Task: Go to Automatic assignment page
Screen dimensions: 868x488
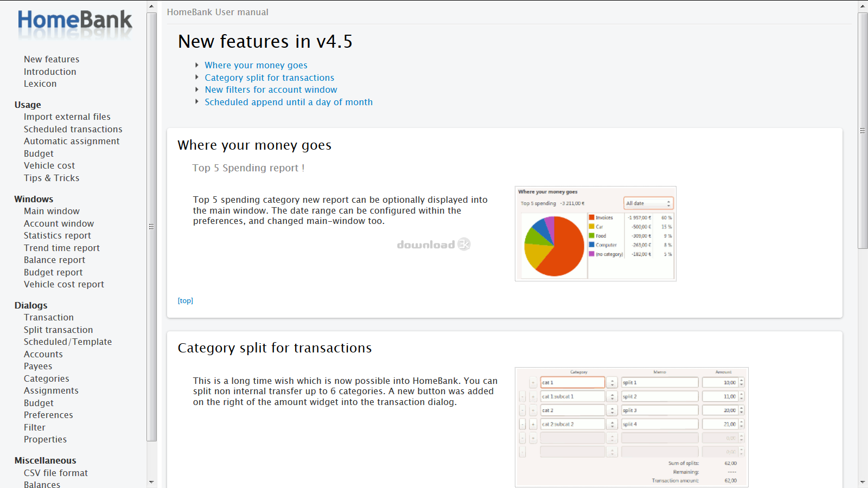Action: pos(72,141)
